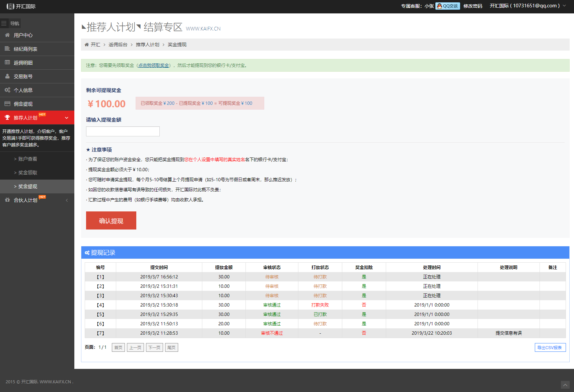Click 打款失败 status in row 【4】
The height and width of the screenshot is (392, 574).
pyautogui.click(x=320, y=305)
